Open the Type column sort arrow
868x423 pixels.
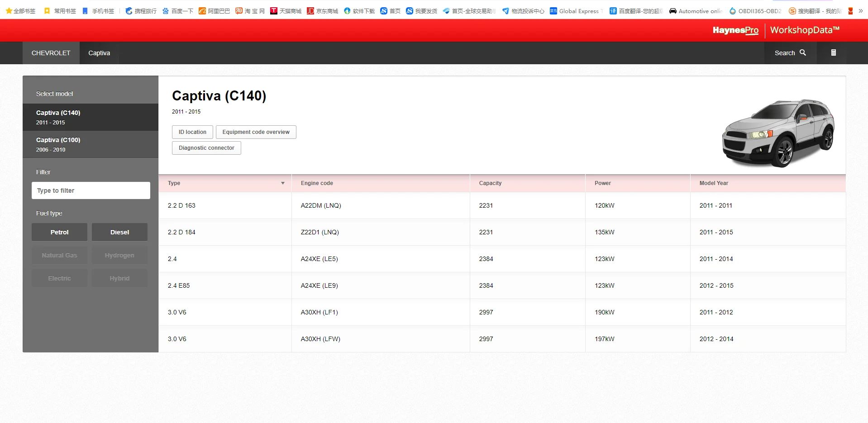283,183
